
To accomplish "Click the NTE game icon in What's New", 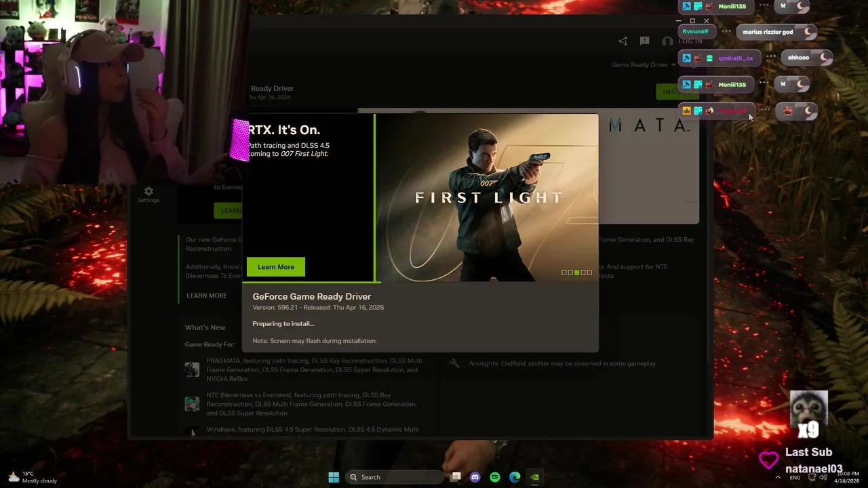I will coord(192,404).
